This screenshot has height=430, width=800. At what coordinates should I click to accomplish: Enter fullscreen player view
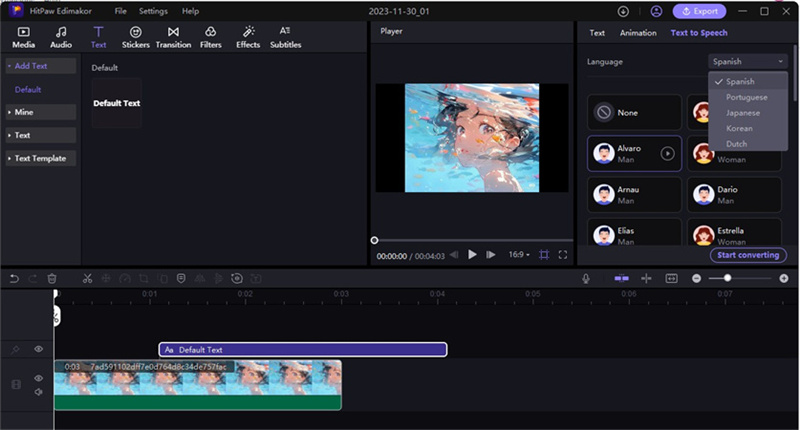(563, 255)
